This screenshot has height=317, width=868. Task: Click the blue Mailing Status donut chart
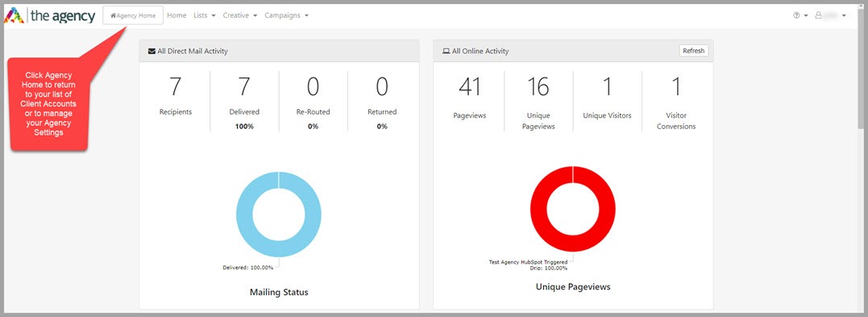[x=278, y=214]
